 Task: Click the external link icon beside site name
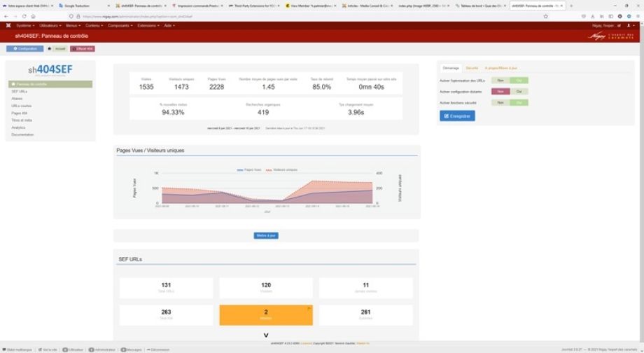click(619, 25)
